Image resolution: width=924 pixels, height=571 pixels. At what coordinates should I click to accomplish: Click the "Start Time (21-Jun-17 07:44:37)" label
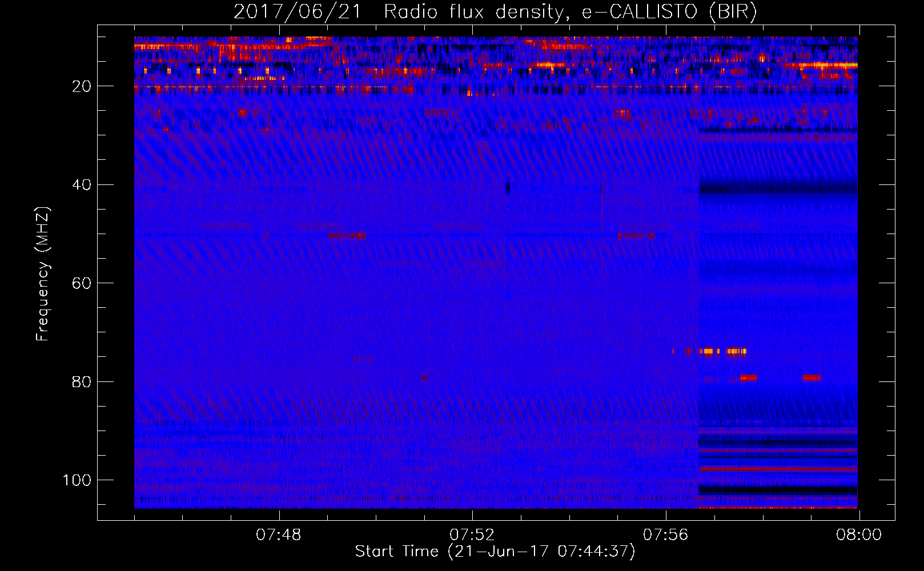[495, 552]
